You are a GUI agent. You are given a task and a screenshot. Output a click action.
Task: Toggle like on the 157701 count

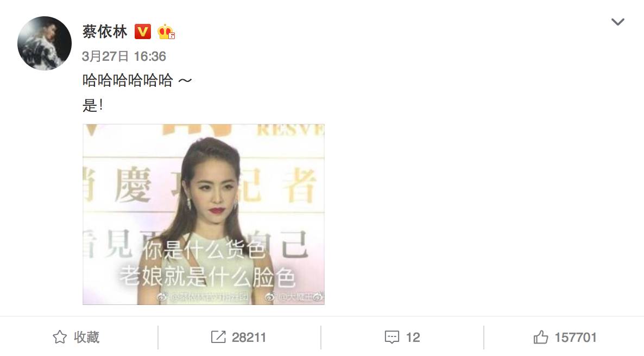[576, 338]
